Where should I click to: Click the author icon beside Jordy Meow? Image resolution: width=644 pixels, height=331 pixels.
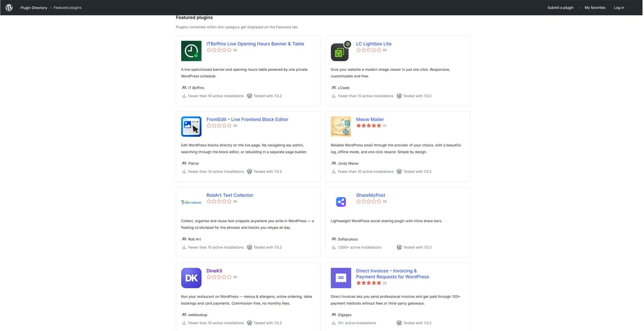334,163
